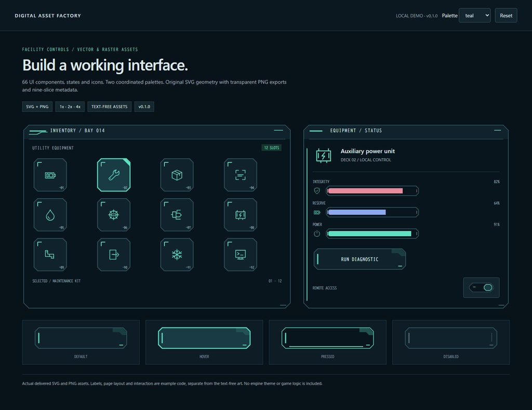Click FACILITY CONTROLS / VECTOR & RASTER ASSETS text

[80, 49]
